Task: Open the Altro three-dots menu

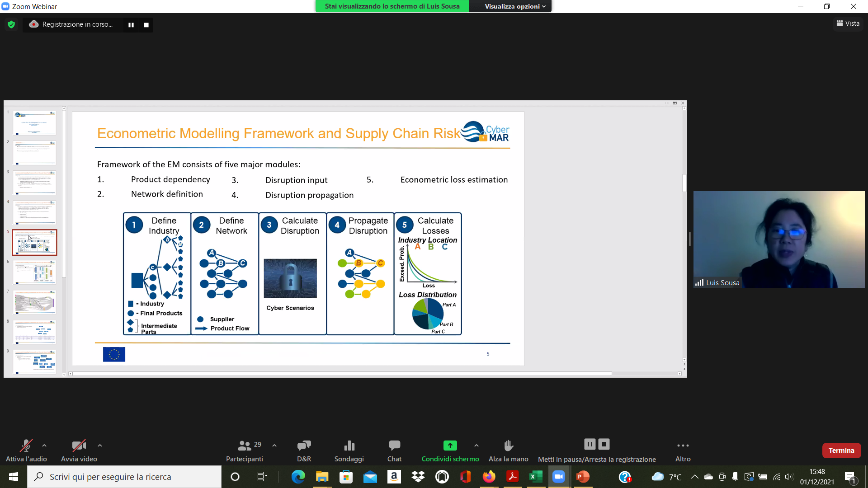Action: point(683,446)
